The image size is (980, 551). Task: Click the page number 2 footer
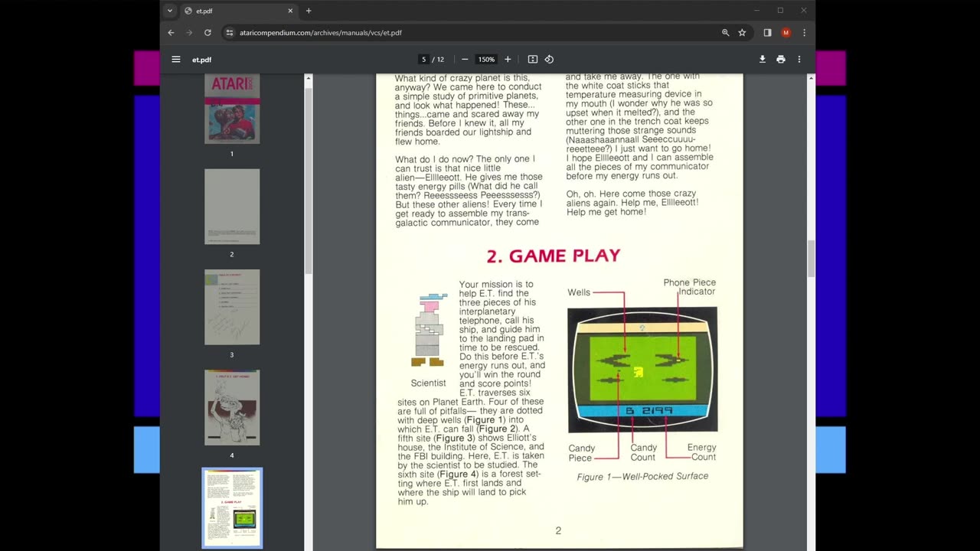[x=558, y=530]
